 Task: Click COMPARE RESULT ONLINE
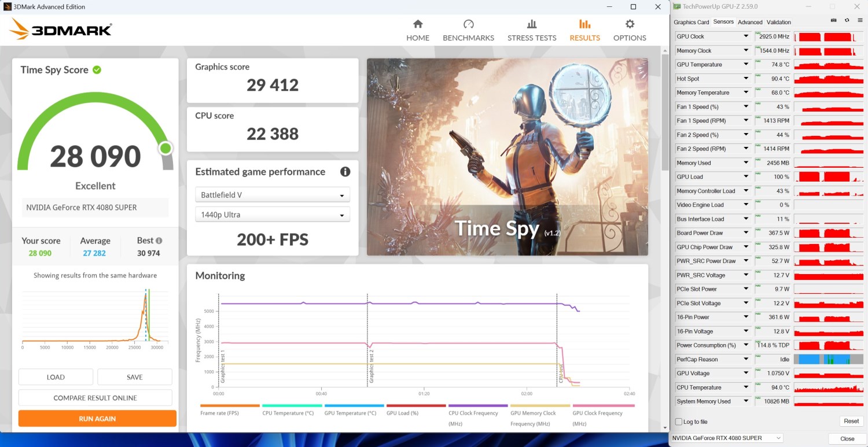point(95,398)
